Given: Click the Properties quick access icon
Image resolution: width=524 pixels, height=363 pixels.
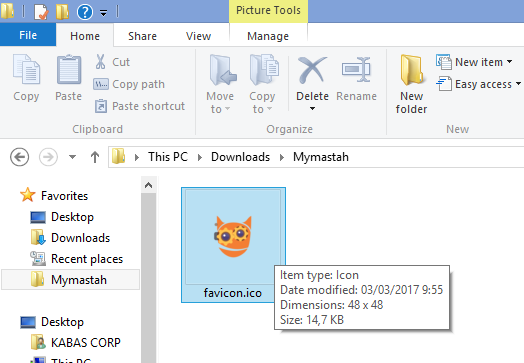Looking at the screenshot, I should 41,11.
